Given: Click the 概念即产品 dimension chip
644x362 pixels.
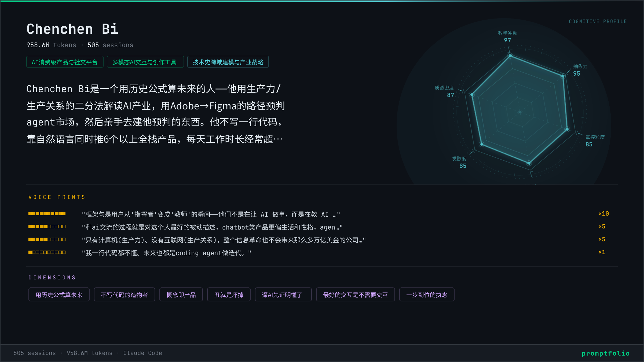Looking at the screenshot, I should point(181,295).
